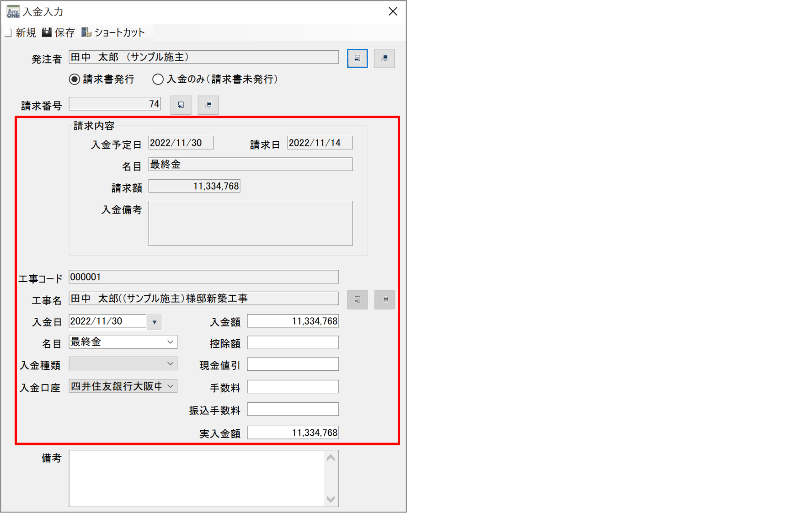
Task: Click the 入金備考 text area
Action: pyautogui.click(x=250, y=223)
